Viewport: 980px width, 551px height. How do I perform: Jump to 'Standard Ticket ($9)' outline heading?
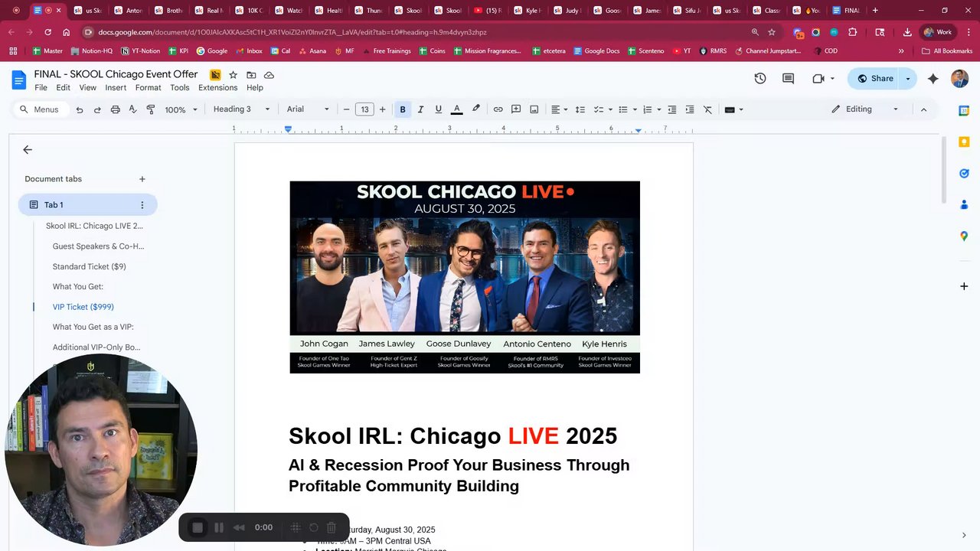tap(89, 266)
